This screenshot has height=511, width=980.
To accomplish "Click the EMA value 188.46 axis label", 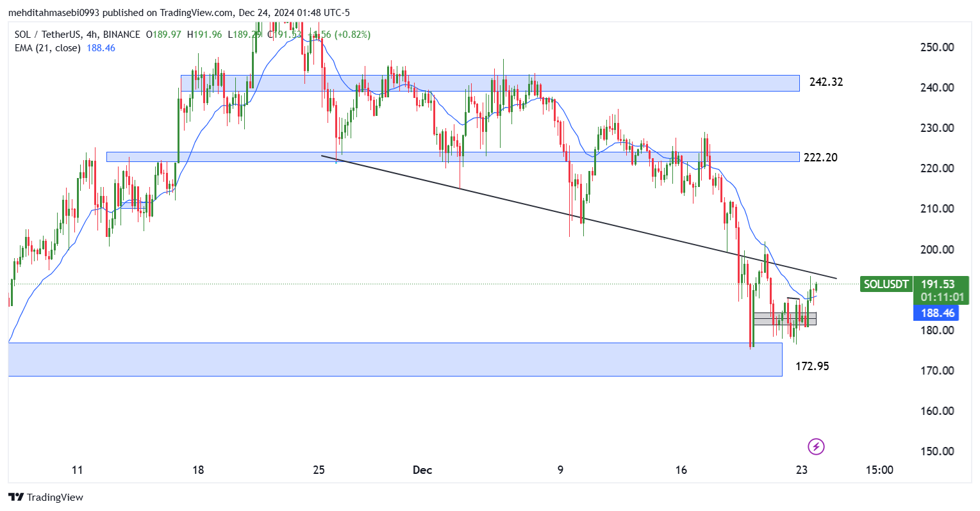I will (938, 313).
